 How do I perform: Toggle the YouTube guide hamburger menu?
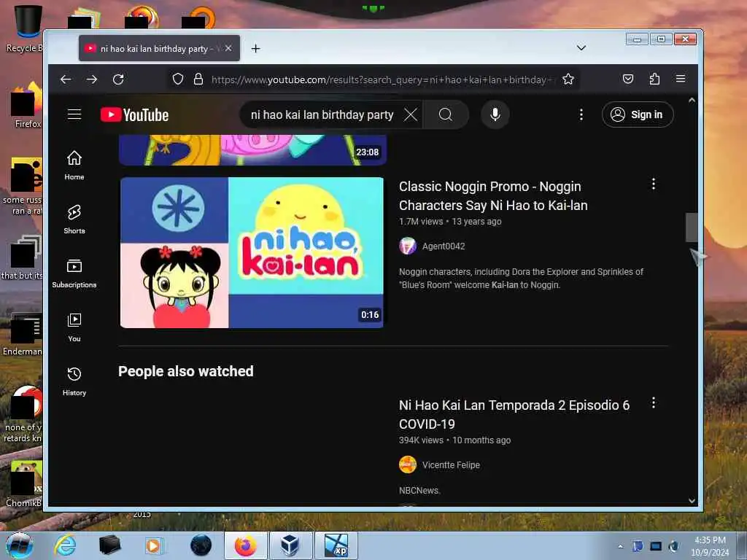click(x=74, y=114)
